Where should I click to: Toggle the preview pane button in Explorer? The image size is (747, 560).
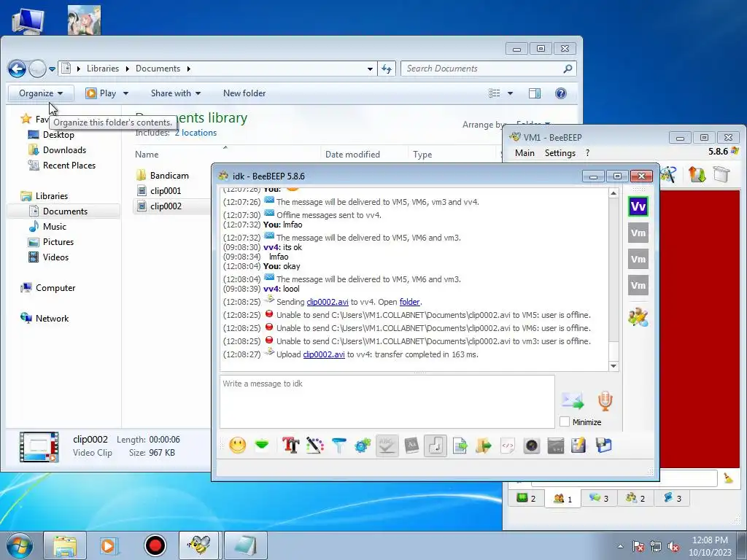click(x=535, y=93)
